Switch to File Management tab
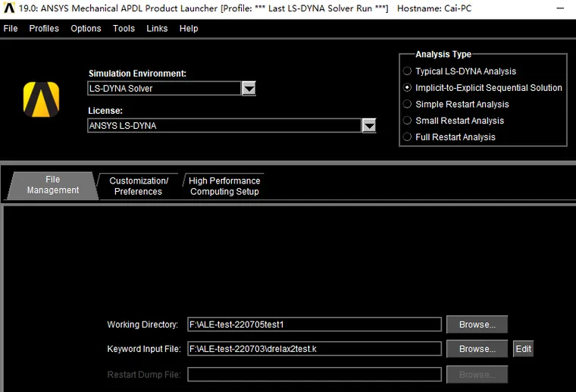The height and width of the screenshot is (392, 576). click(x=53, y=185)
